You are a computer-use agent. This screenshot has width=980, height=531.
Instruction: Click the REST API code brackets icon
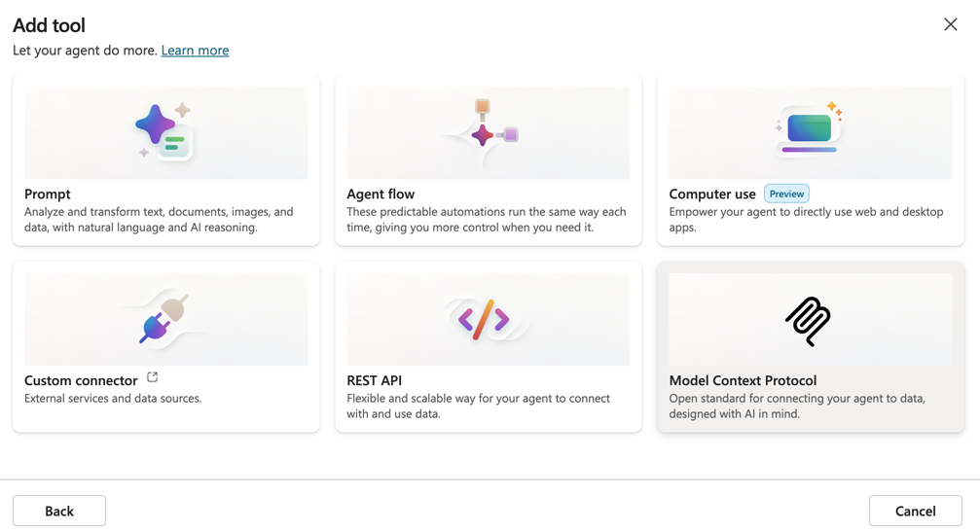484,319
